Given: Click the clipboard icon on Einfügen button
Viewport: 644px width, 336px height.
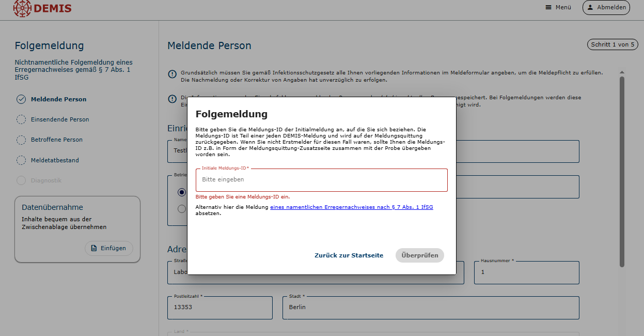Looking at the screenshot, I should tap(94, 248).
